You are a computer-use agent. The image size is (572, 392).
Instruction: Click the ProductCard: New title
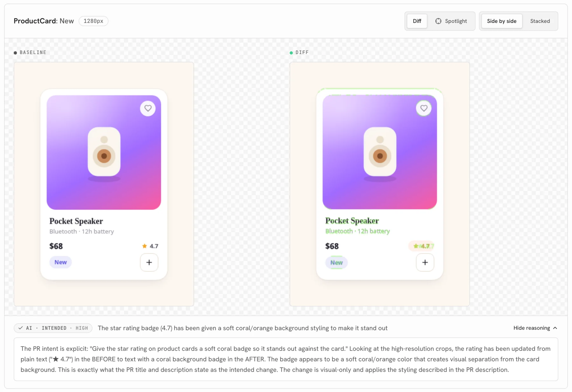(x=44, y=21)
